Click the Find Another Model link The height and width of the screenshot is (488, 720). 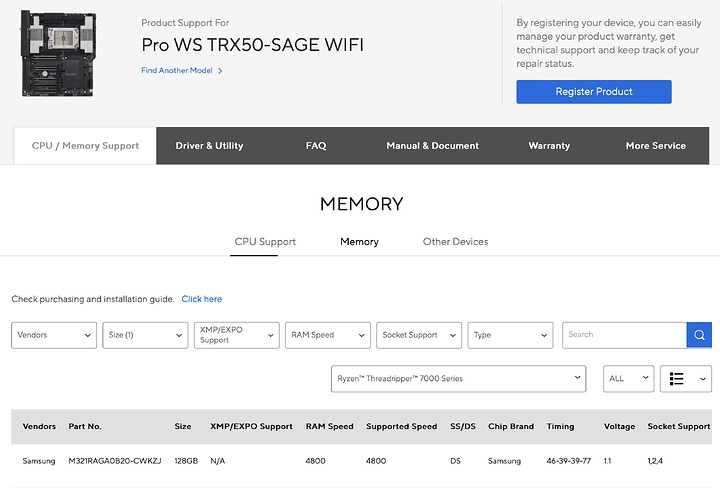(181, 71)
